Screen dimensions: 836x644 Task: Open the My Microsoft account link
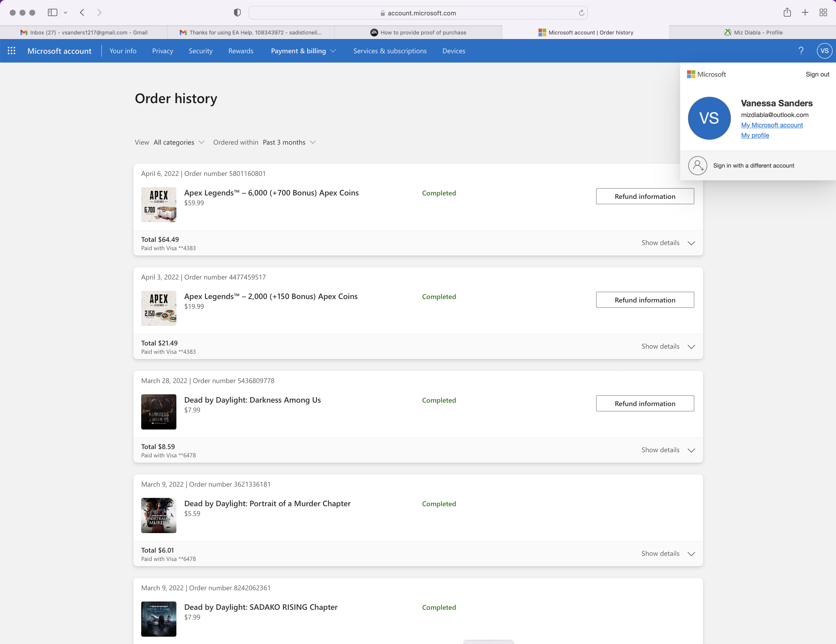click(x=772, y=125)
